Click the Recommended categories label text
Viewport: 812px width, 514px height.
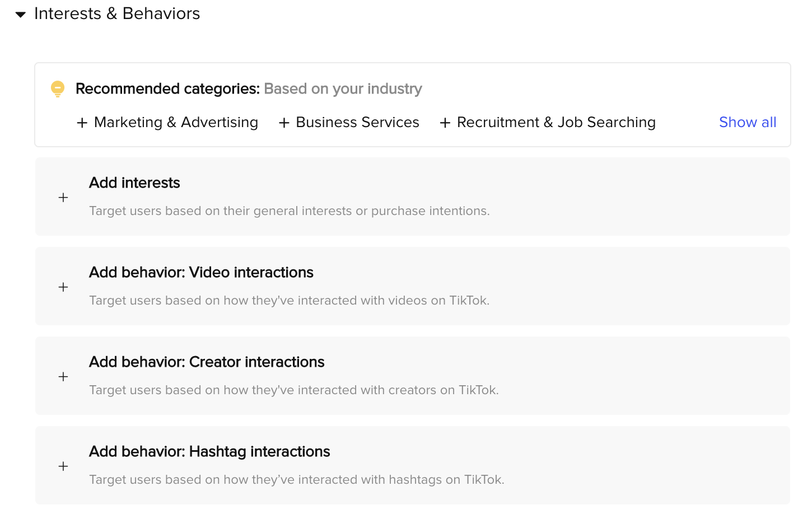pos(168,89)
